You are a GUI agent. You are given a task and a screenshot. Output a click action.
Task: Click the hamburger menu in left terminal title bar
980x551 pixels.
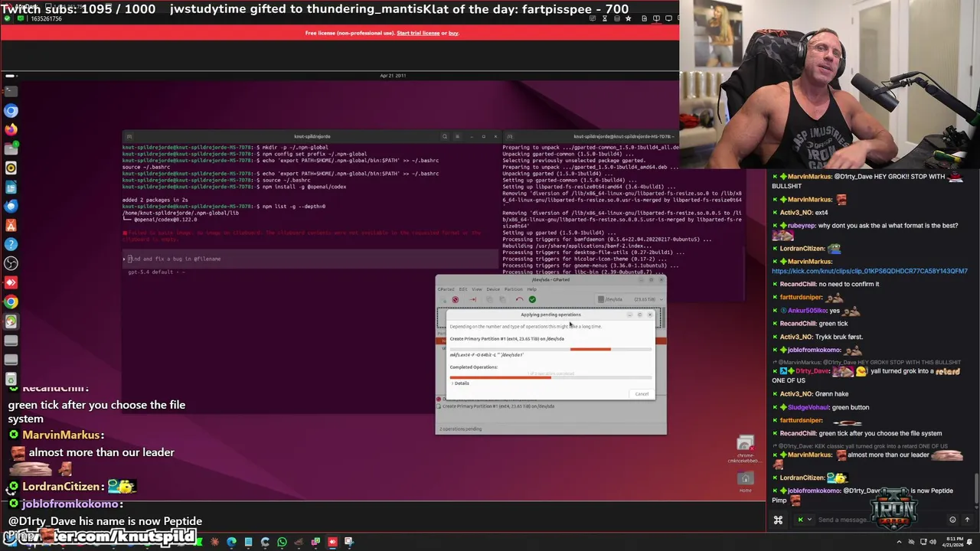(457, 136)
